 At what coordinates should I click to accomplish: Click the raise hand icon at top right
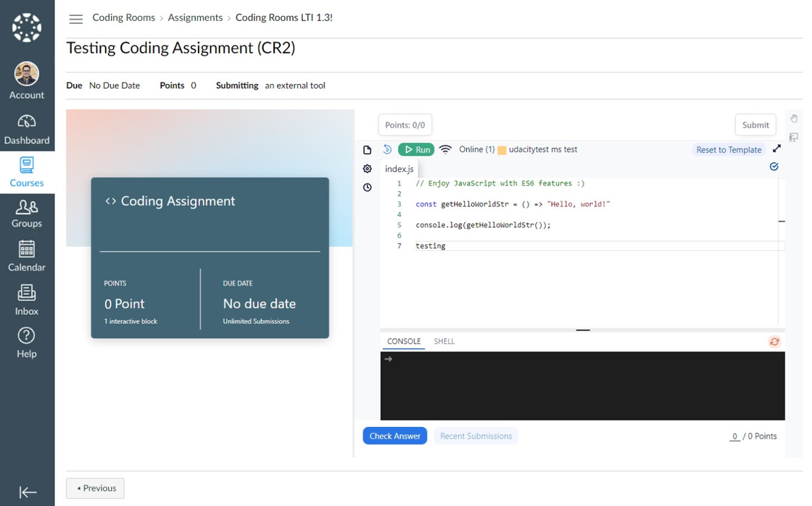[x=793, y=118]
